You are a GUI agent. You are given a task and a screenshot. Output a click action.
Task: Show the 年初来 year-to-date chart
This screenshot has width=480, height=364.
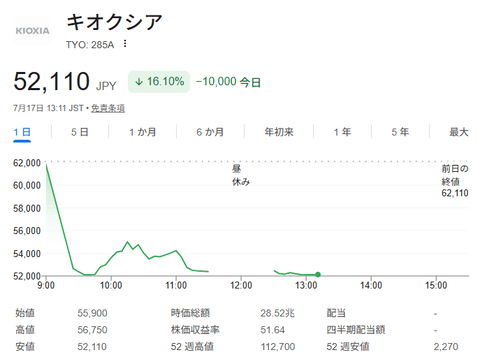point(279,132)
